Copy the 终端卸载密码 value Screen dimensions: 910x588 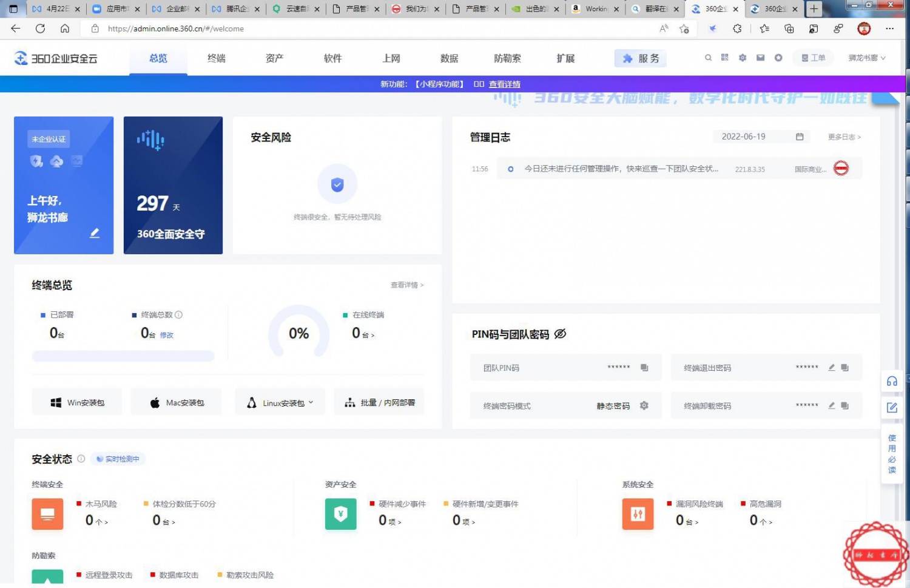point(844,405)
